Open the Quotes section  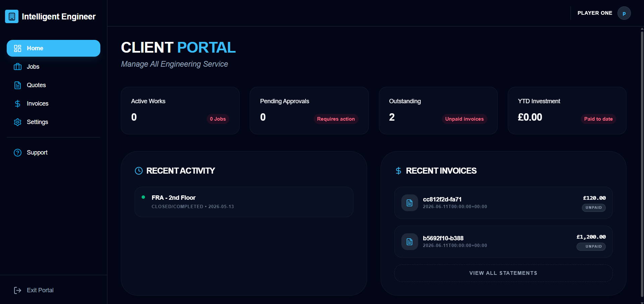(53, 85)
